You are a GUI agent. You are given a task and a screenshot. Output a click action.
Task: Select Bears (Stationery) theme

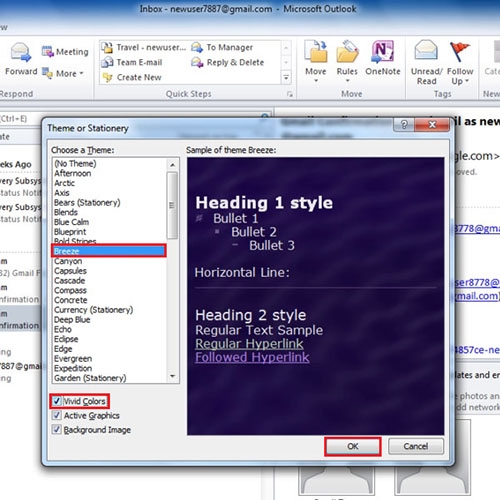pos(87,203)
